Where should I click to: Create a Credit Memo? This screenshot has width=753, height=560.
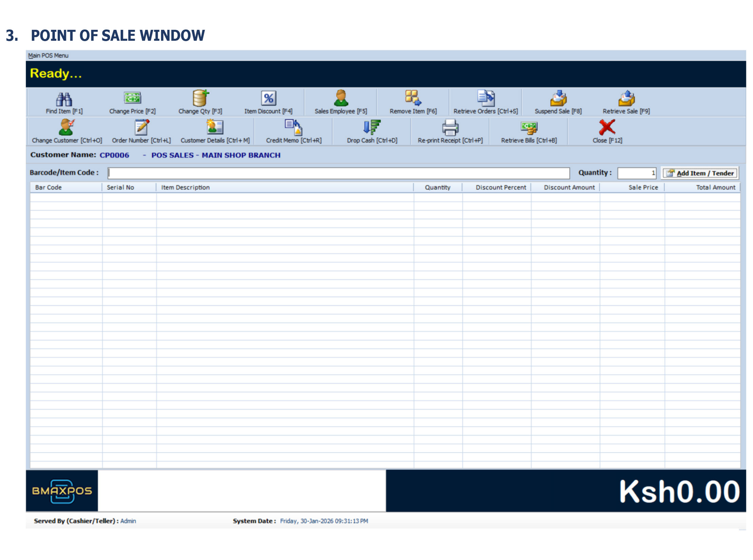(x=294, y=128)
